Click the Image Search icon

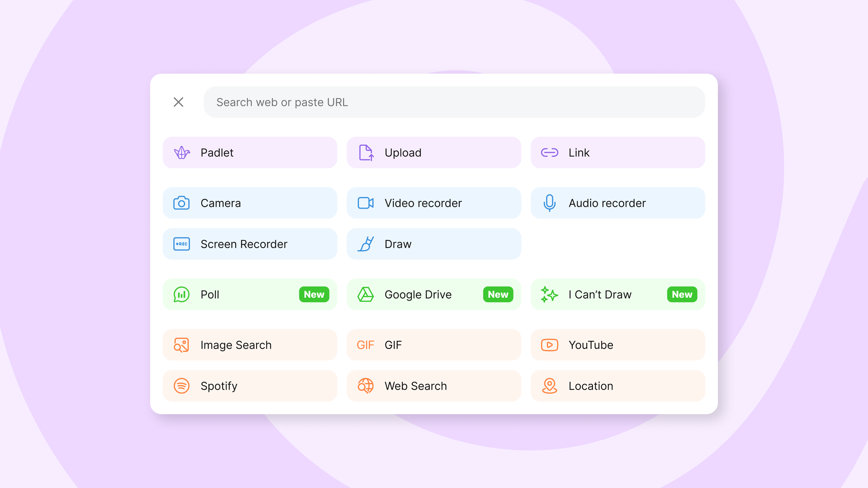pos(181,345)
